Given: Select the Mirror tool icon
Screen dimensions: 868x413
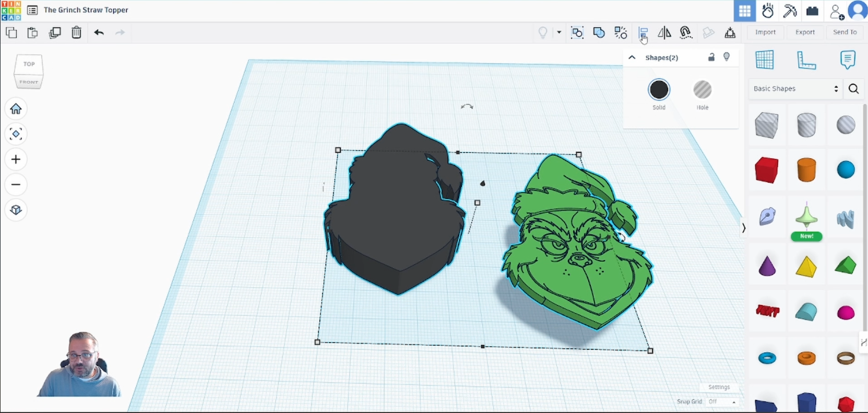Looking at the screenshot, I should point(664,33).
